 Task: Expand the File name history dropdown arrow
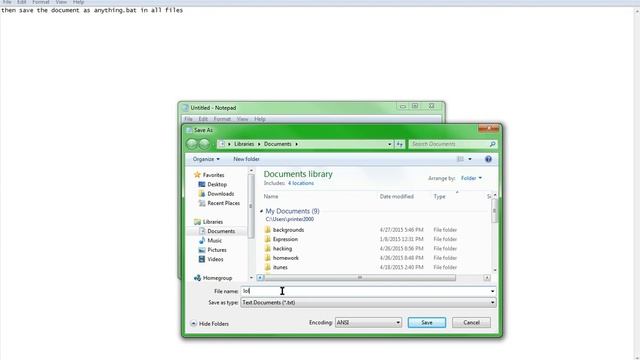492,291
